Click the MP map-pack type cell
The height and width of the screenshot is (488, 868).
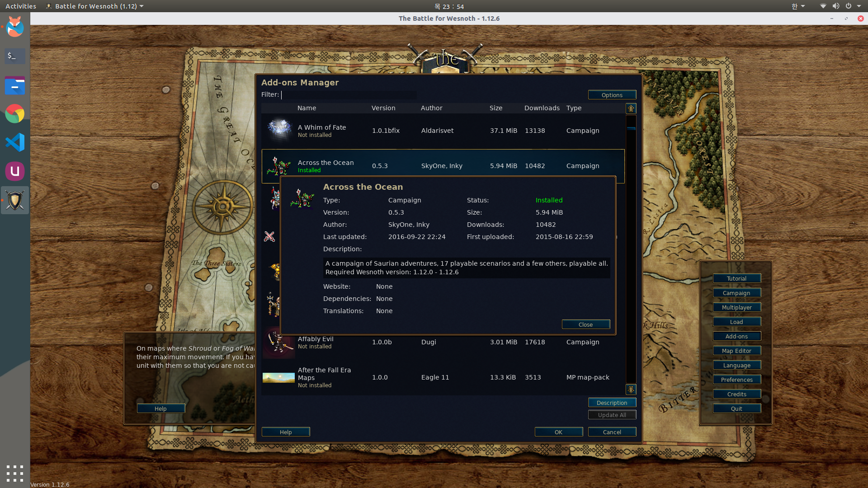(x=588, y=377)
